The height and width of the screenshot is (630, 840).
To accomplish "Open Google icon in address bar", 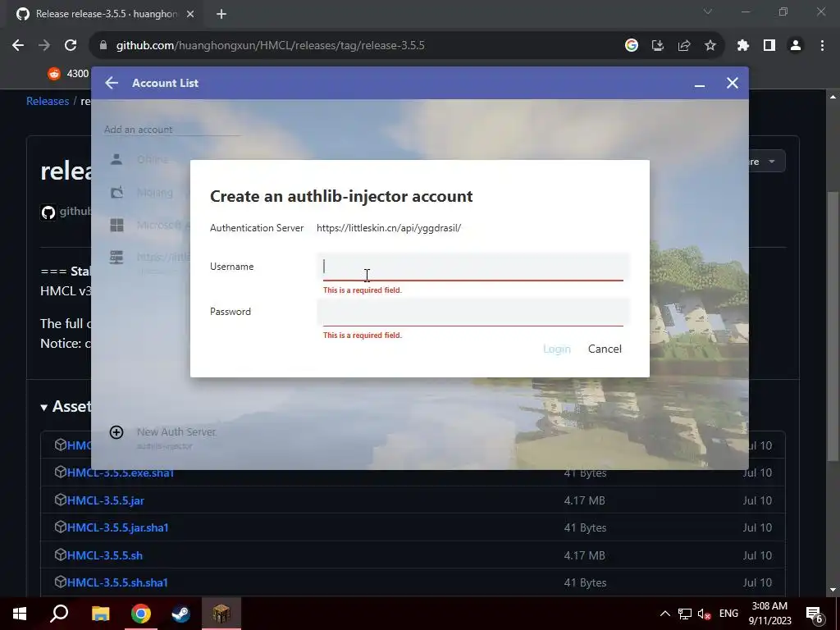I will coord(632,46).
